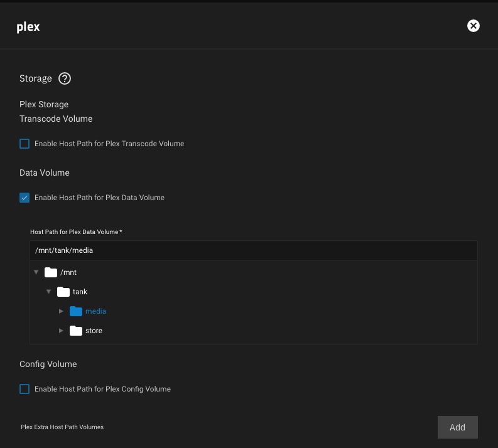Select the /mnt root tree label

click(x=68, y=272)
